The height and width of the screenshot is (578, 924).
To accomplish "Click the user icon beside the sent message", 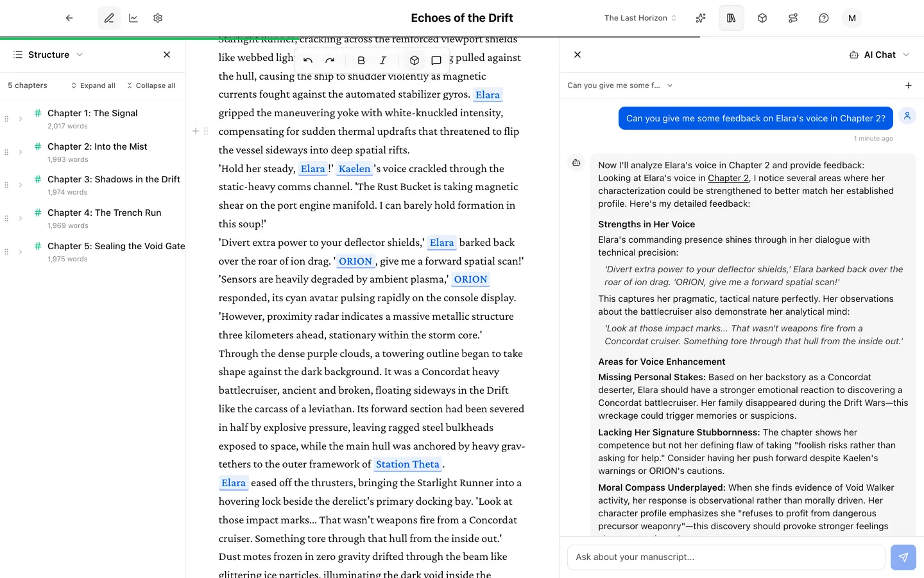I will (x=907, y=116).
